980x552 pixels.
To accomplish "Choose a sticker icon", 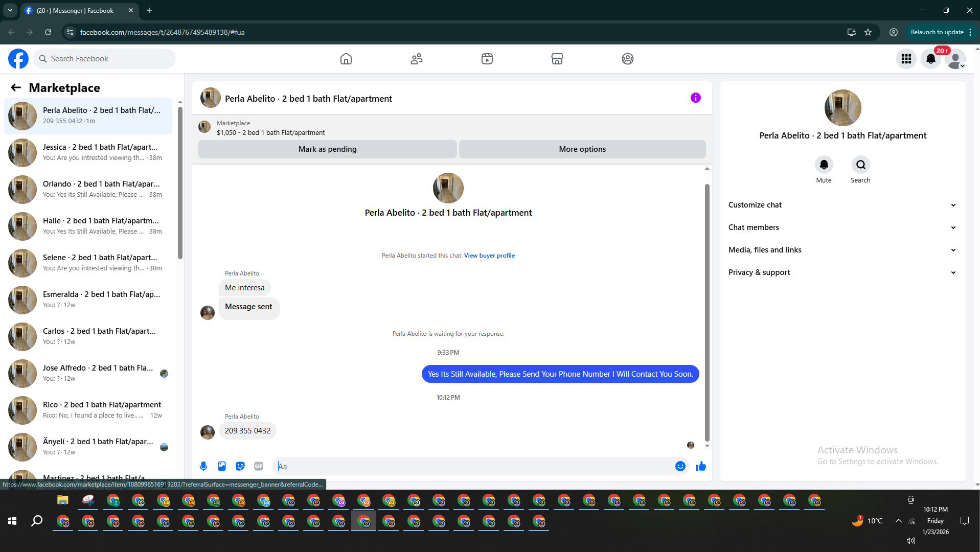I will 240,466.
